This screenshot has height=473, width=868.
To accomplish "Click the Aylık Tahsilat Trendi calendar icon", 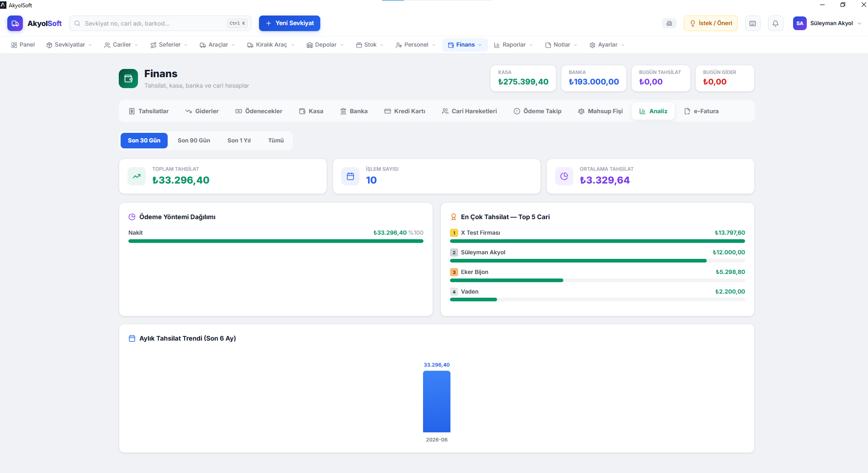I will (132, 338).
